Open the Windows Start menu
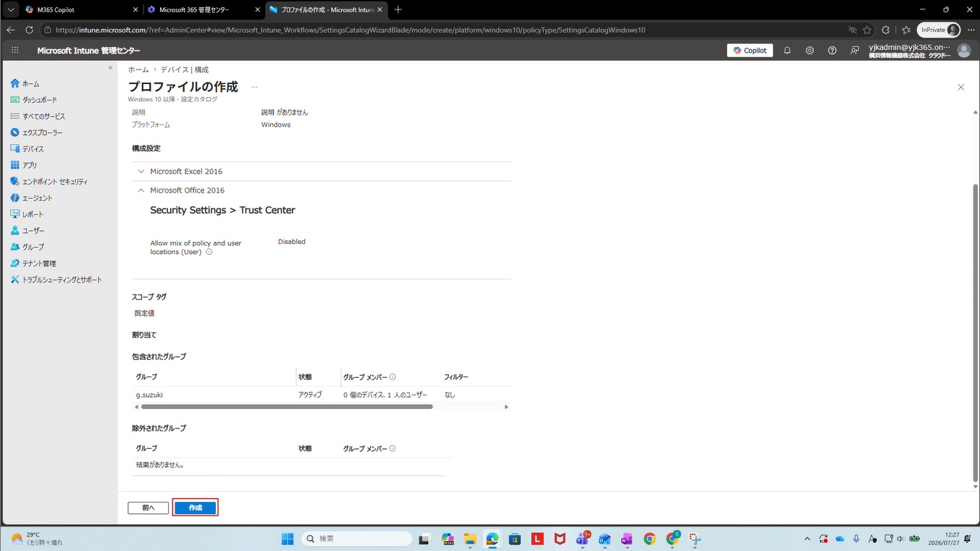 [x=288, y=539]
